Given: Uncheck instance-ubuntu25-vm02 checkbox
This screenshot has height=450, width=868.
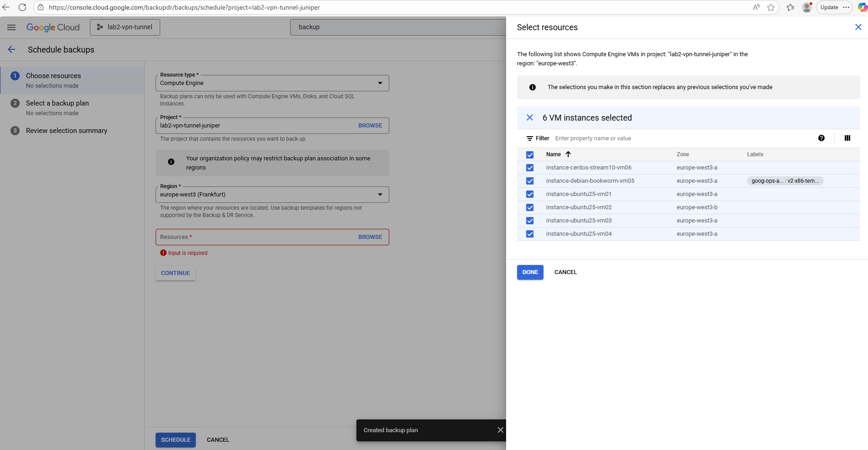Looking at the screenshot, I should click(x=530, y=207).
